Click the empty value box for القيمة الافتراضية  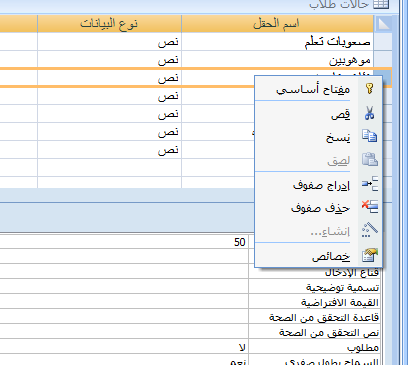point(124,301)
